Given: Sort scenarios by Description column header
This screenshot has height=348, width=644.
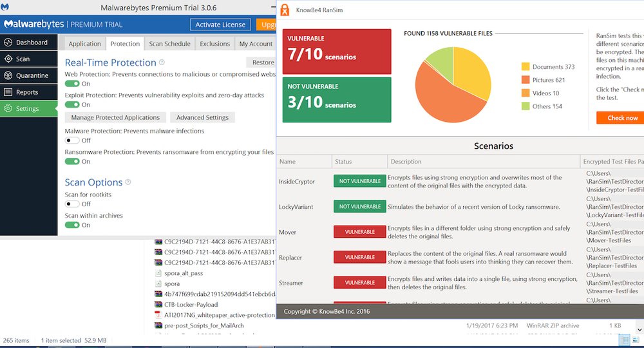Looking at the screenshot, I should pos(484,162).
